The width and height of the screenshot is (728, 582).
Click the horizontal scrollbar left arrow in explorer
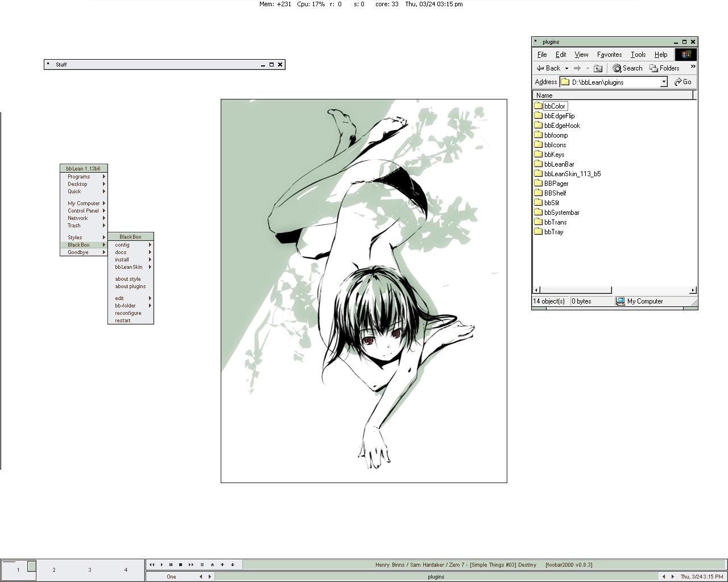pos(536,290)
